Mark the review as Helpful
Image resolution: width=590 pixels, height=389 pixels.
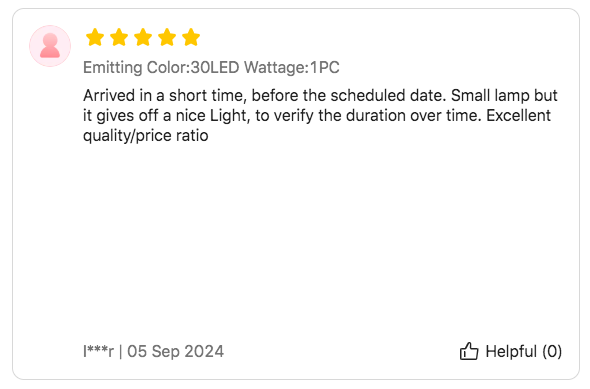(511, 351)
